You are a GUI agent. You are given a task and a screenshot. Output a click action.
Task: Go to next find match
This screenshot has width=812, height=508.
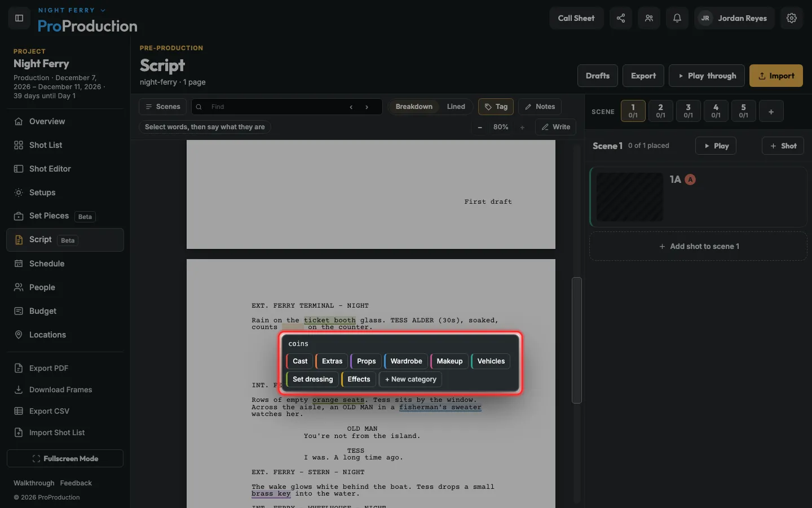[367, 107]
